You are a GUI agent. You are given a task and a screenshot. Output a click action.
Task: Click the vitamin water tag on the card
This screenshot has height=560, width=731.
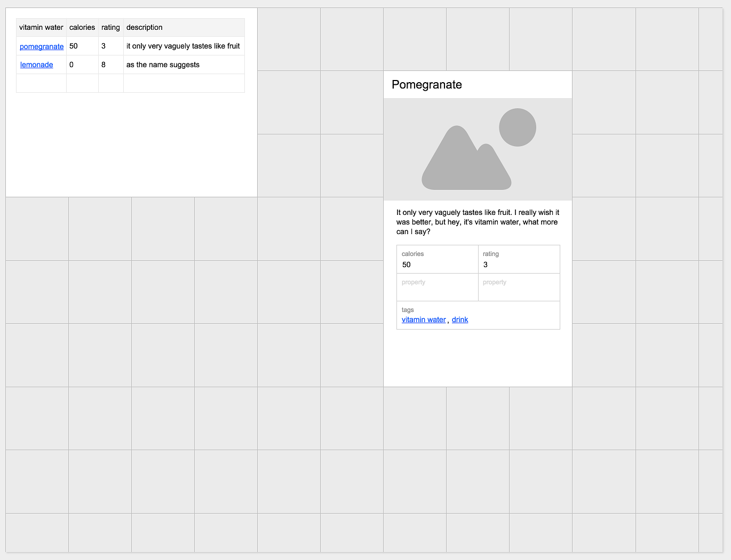pos(424,319)
